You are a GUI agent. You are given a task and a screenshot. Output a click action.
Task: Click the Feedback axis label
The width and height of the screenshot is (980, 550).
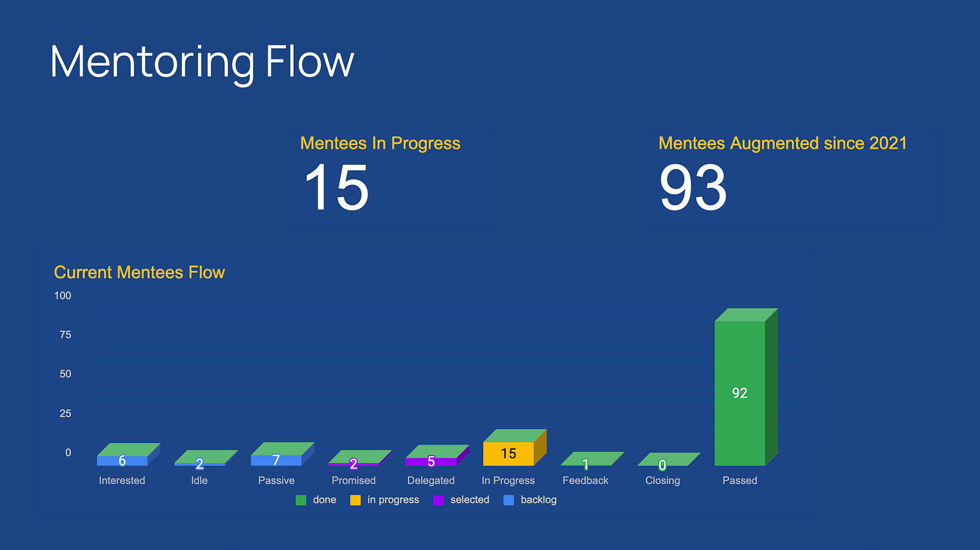coord(586,481)
